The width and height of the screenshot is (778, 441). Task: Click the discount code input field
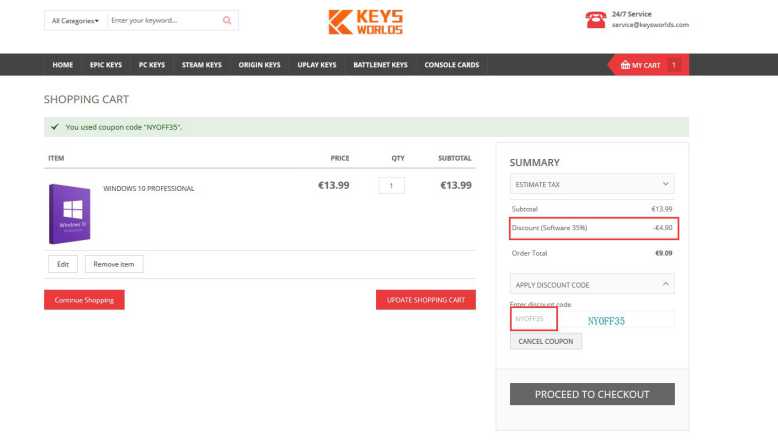592,319
